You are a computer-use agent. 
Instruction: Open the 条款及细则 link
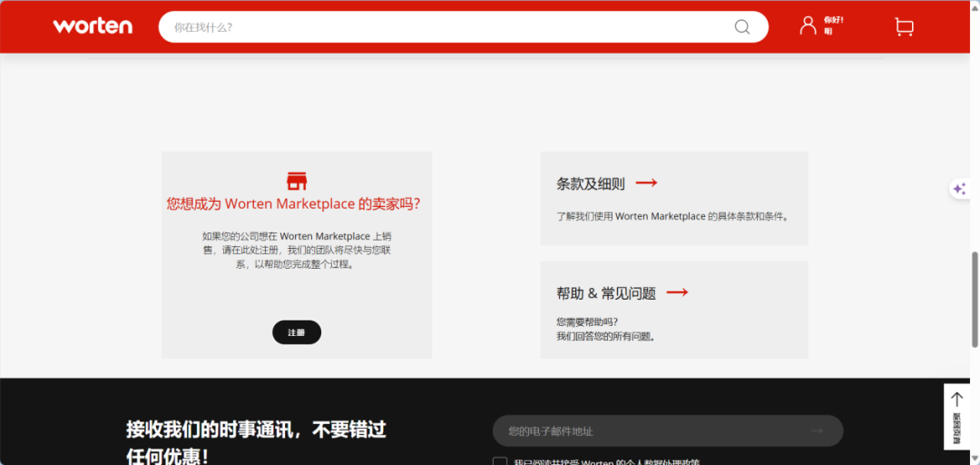(x=590, y=184)
